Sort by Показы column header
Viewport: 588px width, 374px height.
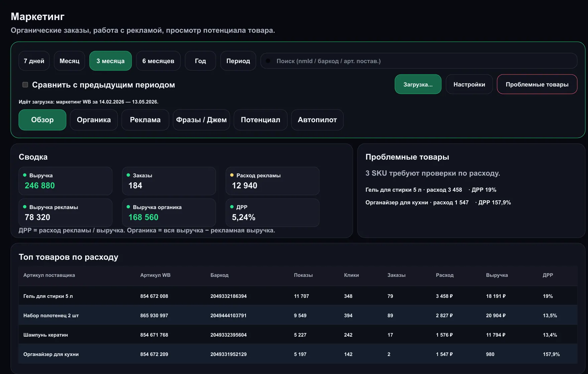pyautogui.click(x=303, y=275)
